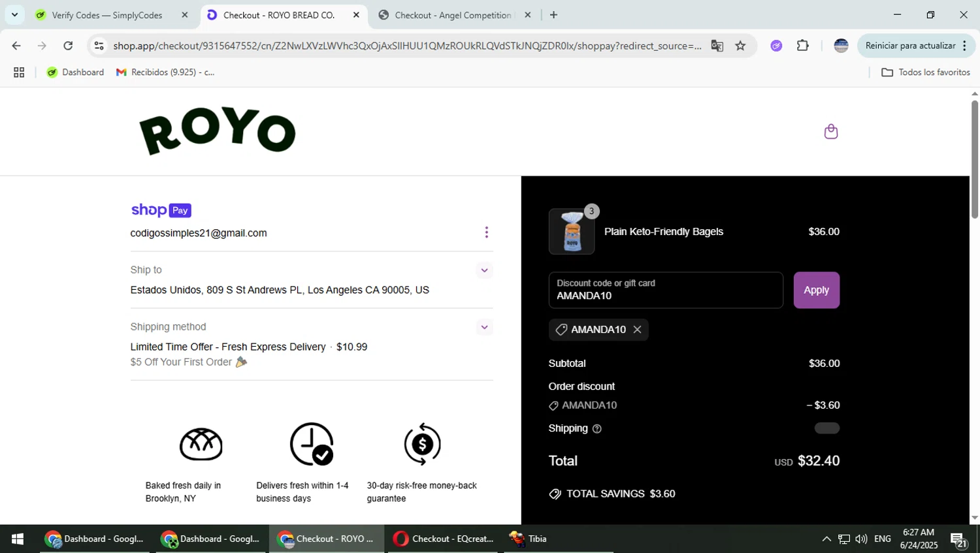
Task: Bookmark this page with the star icon
Action: tap(740, 46)
